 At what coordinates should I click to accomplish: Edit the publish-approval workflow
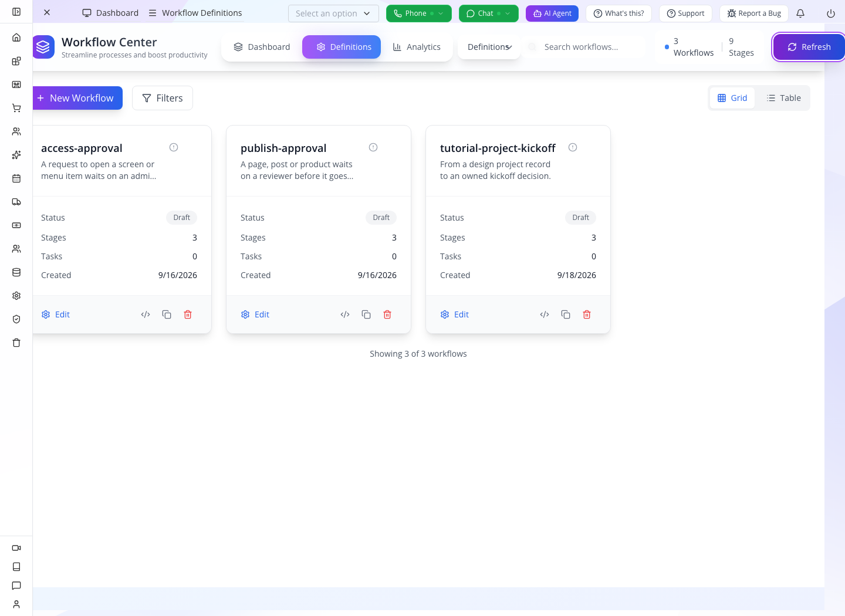coord(255,314)
